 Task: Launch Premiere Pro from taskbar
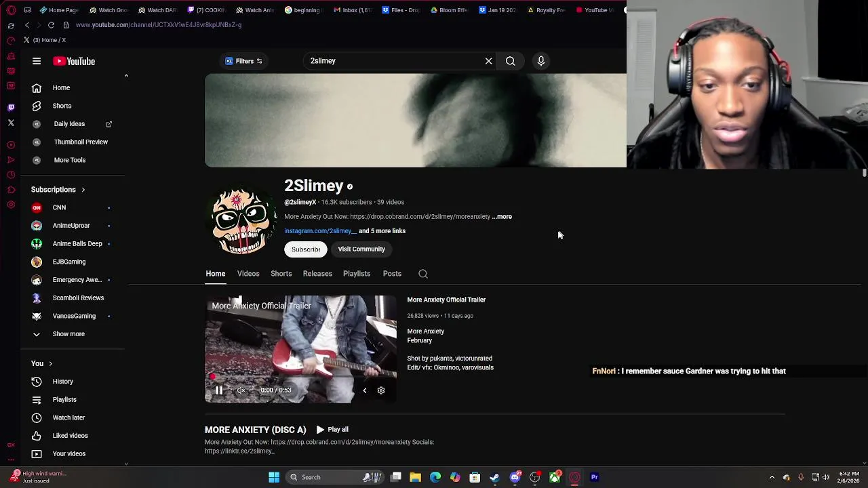tap(595, 477)
